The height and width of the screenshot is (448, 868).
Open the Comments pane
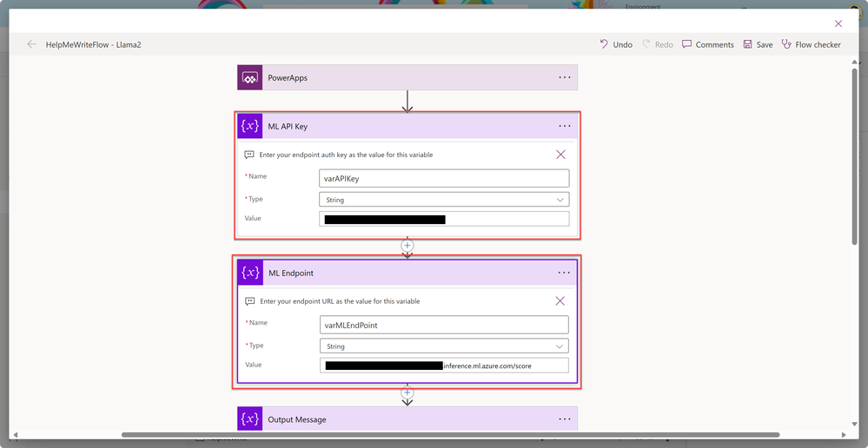[x=708, y=44]
